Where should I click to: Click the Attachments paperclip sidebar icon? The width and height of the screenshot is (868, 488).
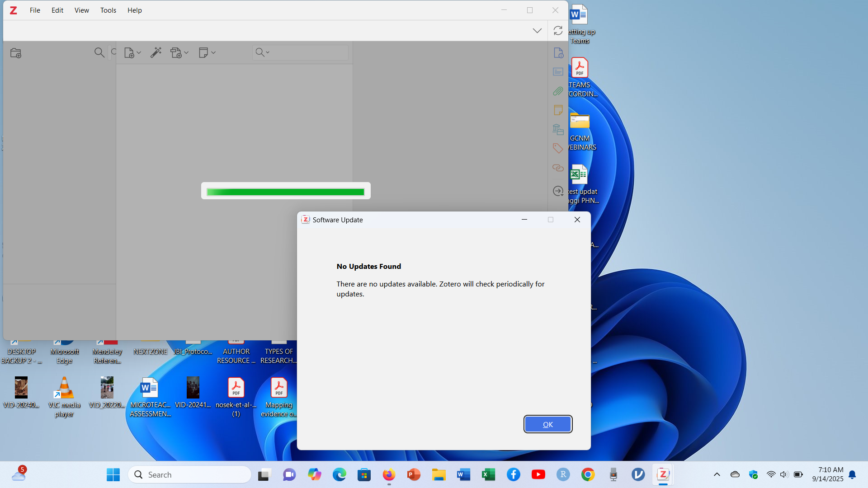(558, 91)
